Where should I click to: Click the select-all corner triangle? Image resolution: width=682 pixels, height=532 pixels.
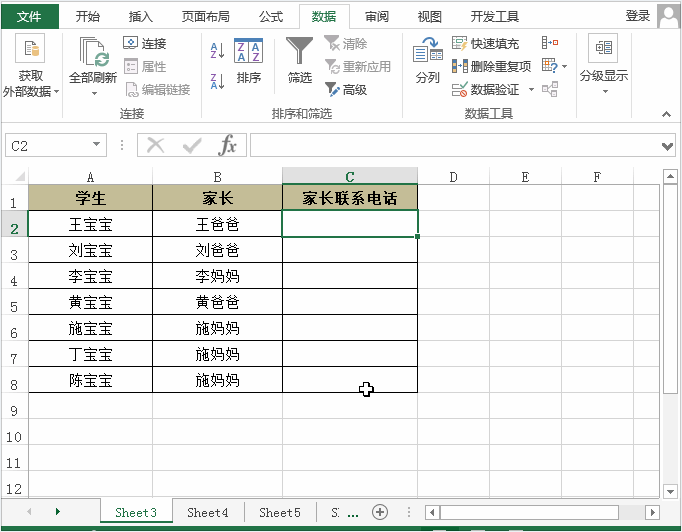coord(20,177)
